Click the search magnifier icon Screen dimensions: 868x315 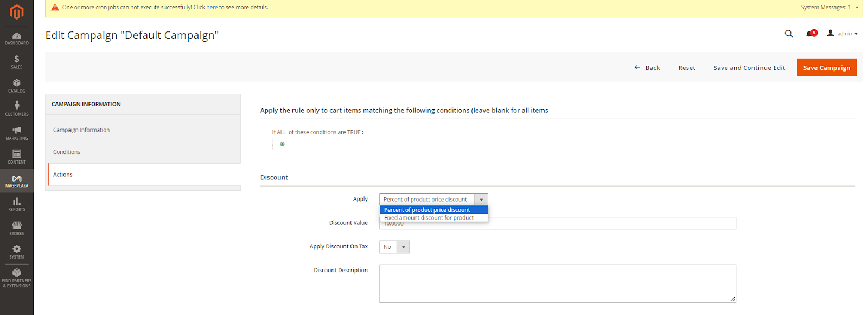(789, 34)
